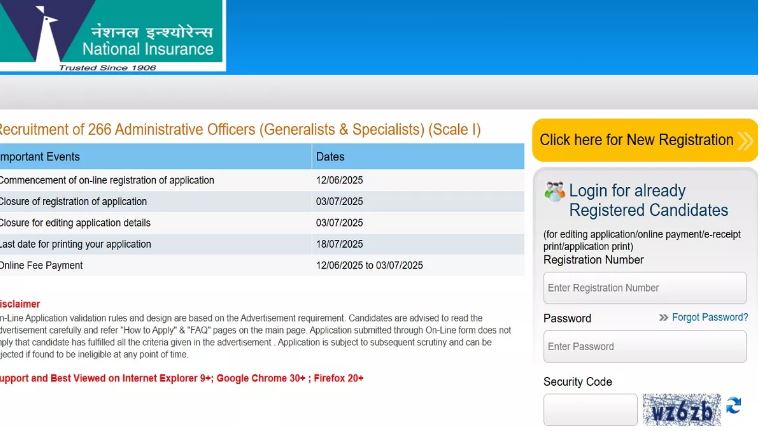Click the Online Fee Payment row label
The image size is (763, 431).
point(41,266)
